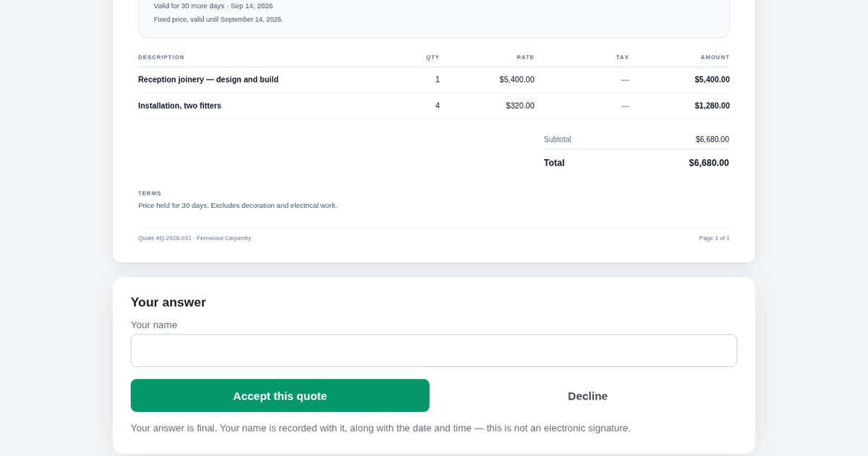Click the QTY column header

tap(433, 57)
